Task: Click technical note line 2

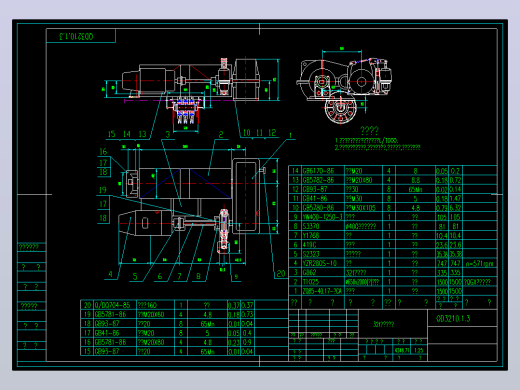Action: 378,147
